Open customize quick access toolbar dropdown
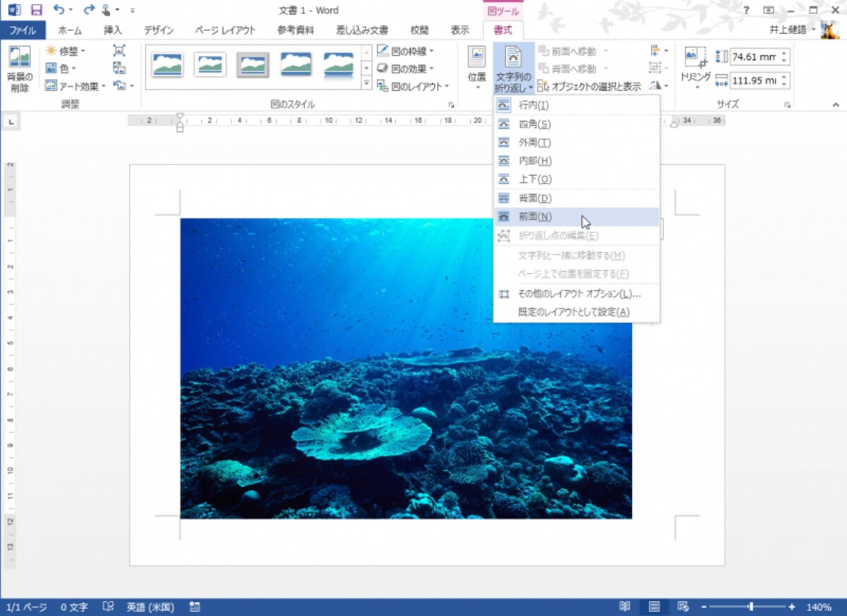This screenshot has height=616, width=847. (133, 11)
